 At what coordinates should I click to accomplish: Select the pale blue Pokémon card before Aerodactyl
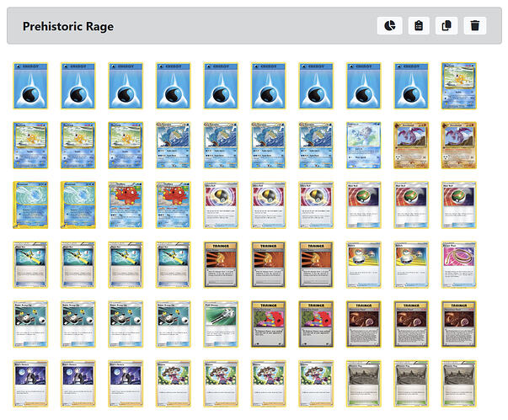pos(363,146)
